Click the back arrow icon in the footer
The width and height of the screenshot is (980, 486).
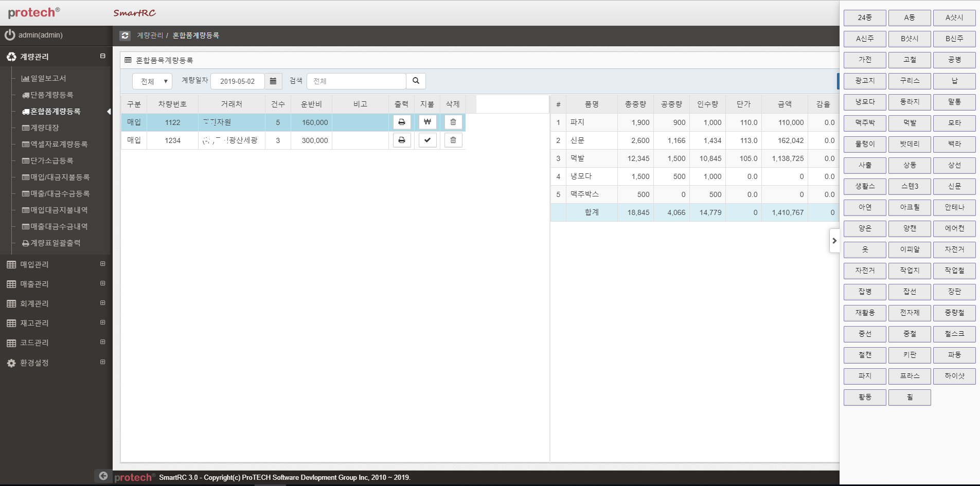103,476
